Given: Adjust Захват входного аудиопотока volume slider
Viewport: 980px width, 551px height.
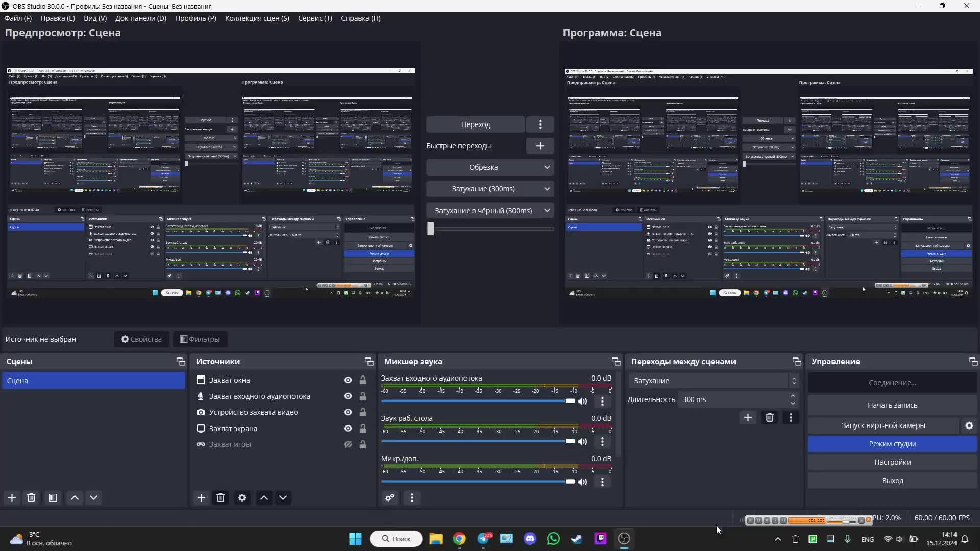Looking at the screenshot, I should (478, 401).
